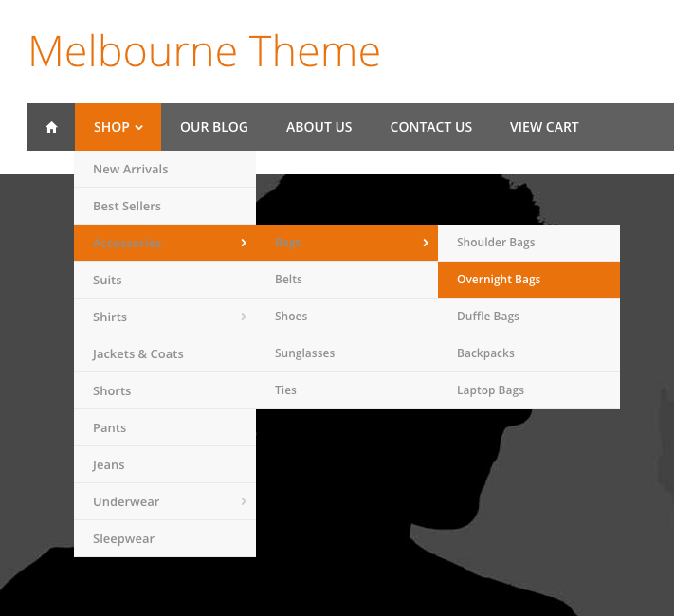
Task: Click the Accessories submenu chevron
Action: 244,243
